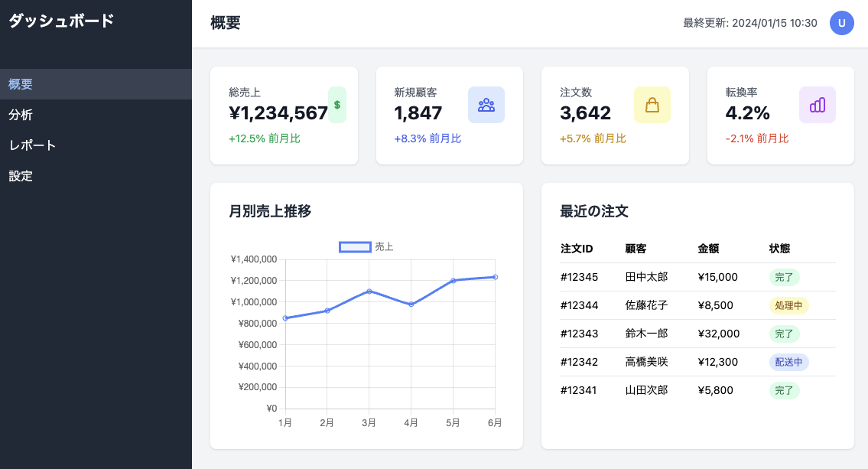
Task: Toggle the 売上 legend box in chart
Action: coord(355,247)
